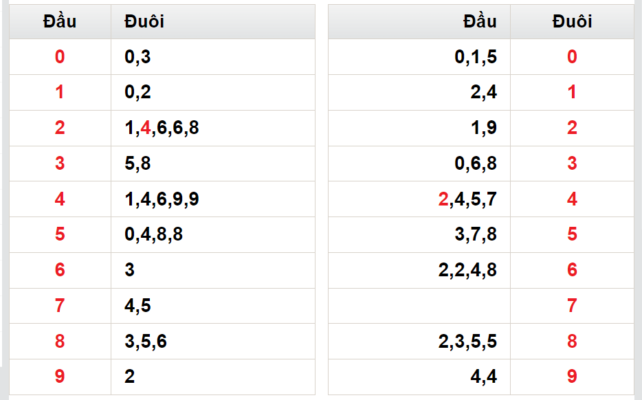Click the cell containing 0,1,5

[419, 56]
